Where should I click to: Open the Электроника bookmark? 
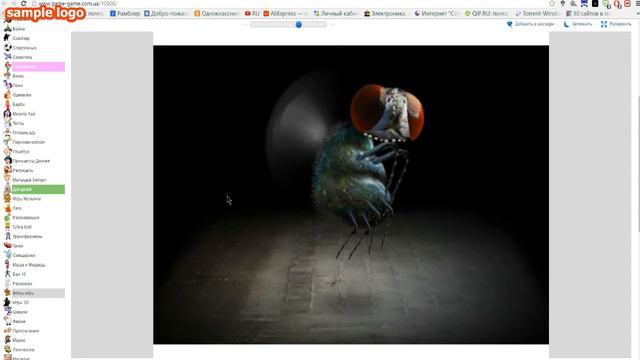[385, 13]
